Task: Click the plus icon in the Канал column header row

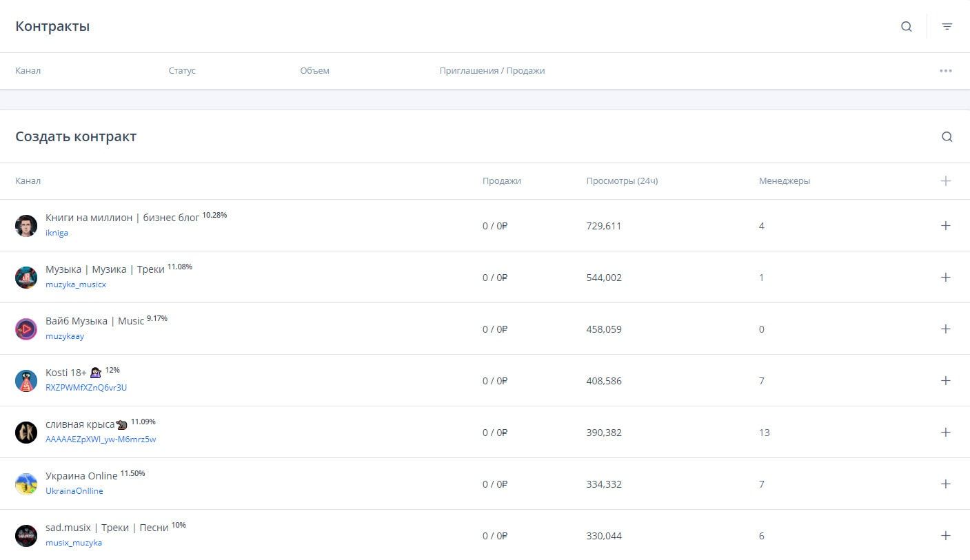Action: click(x=946, y=181)
